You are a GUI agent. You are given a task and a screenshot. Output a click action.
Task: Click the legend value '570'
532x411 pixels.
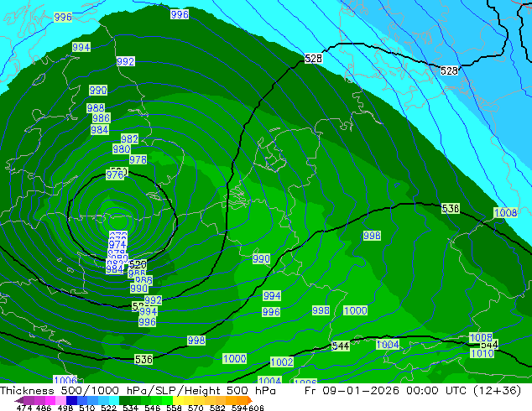[x=196, y=408]
